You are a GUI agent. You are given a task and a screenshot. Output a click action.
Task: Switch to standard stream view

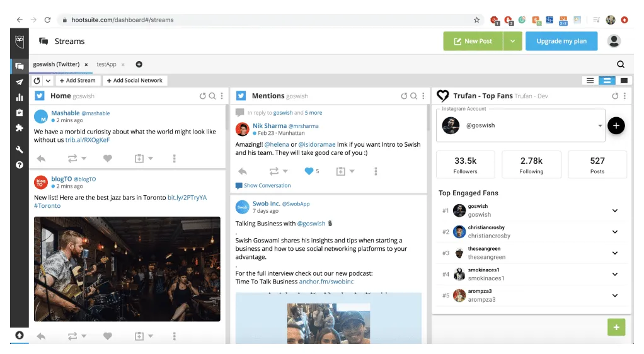[607, 81]
